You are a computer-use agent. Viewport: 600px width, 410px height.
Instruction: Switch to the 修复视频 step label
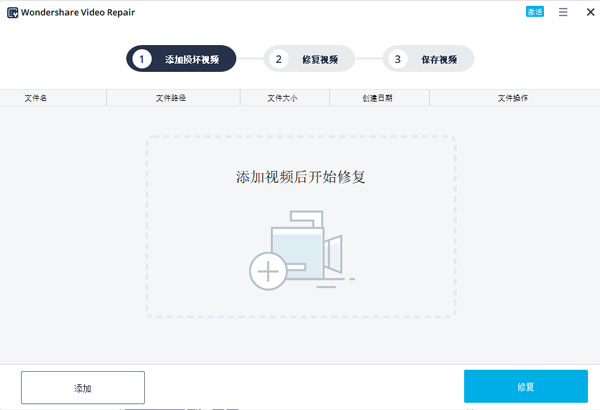point(320,59)
